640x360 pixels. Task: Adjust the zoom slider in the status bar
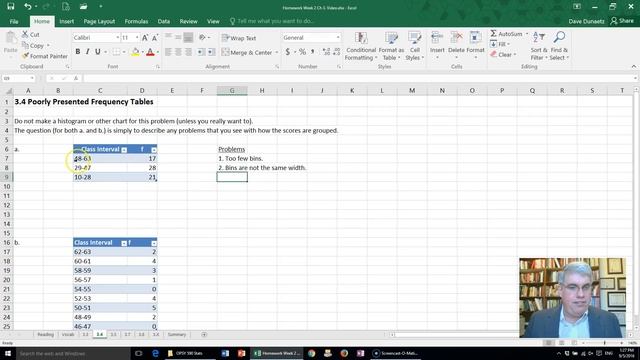coord(604,343)
